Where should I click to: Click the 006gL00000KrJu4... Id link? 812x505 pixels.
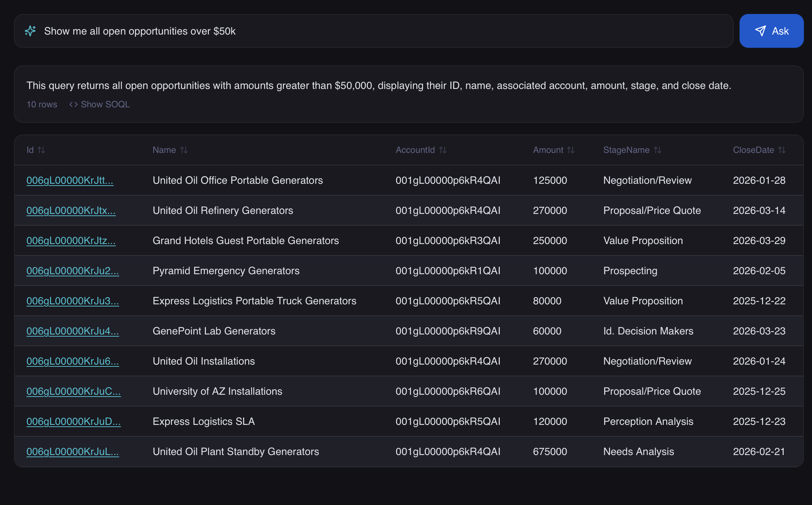pos(72,331)
